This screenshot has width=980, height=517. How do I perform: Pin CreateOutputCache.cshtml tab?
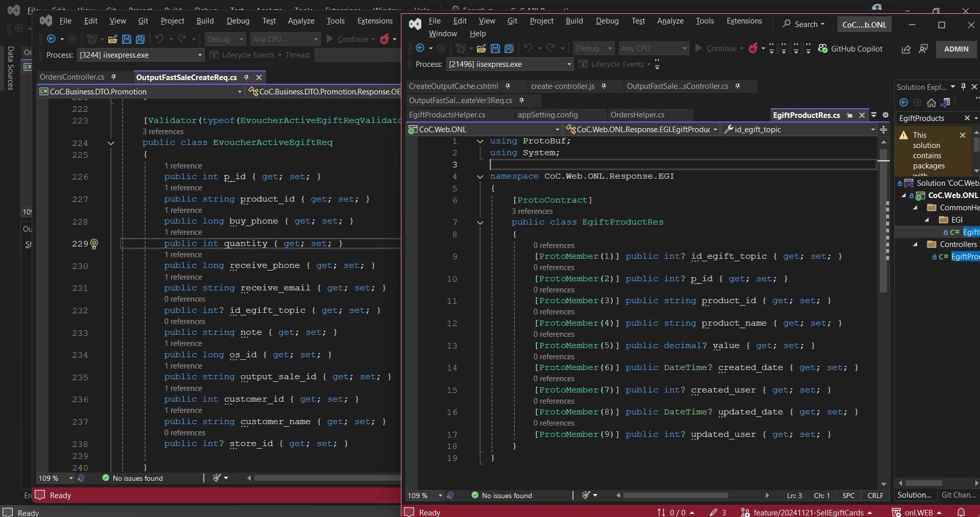tap(508, 86)
